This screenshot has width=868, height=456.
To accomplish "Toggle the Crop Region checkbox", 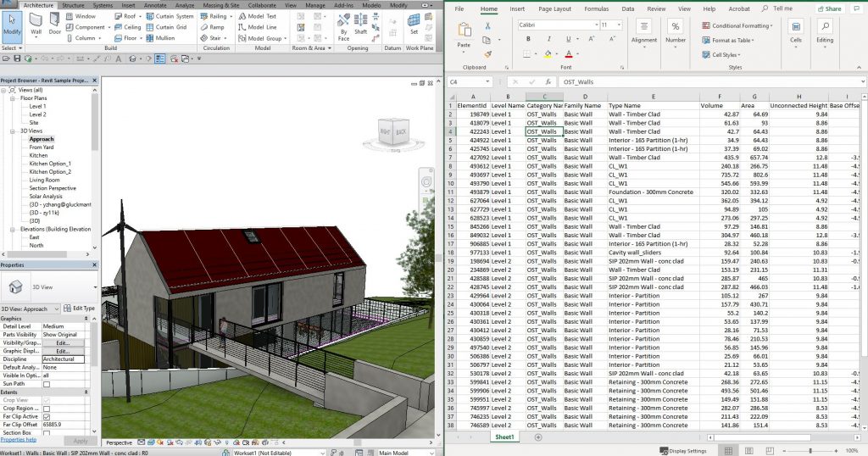I will click(x=47, y=409).
